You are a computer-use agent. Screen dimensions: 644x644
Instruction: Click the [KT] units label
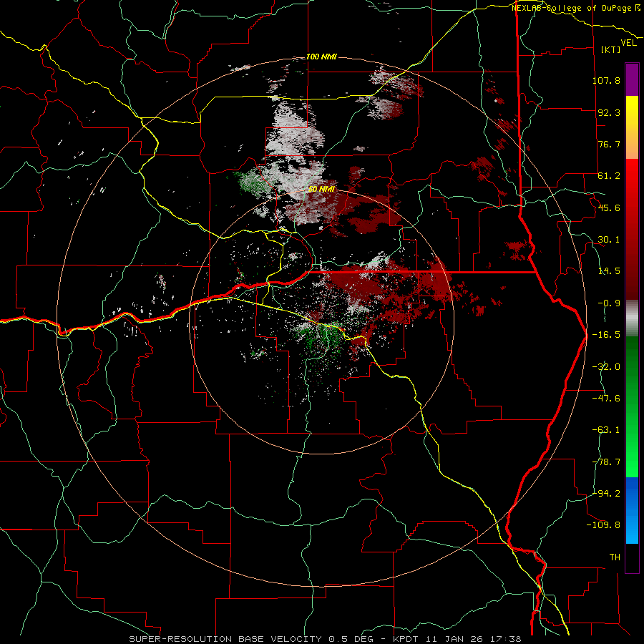[611, 49]
